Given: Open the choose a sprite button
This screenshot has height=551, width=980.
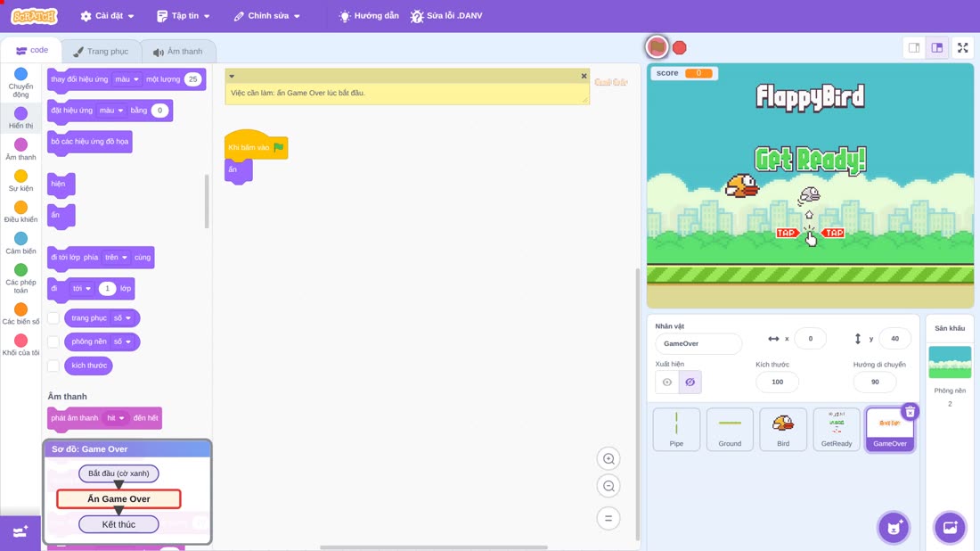Looking at the screenshot, I should (x=894, y=527).
